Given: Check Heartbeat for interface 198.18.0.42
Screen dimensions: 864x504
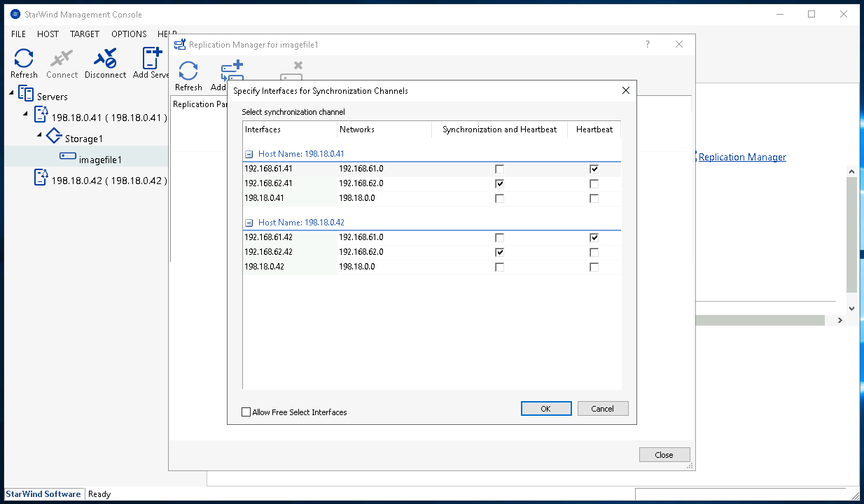Looking at the screenshot, I should click(594, 267).
